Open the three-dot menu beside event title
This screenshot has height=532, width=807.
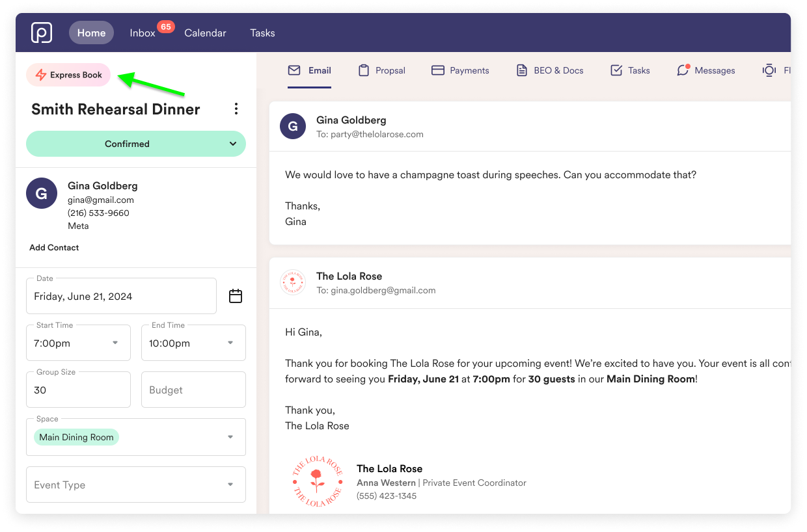[236, 109]
